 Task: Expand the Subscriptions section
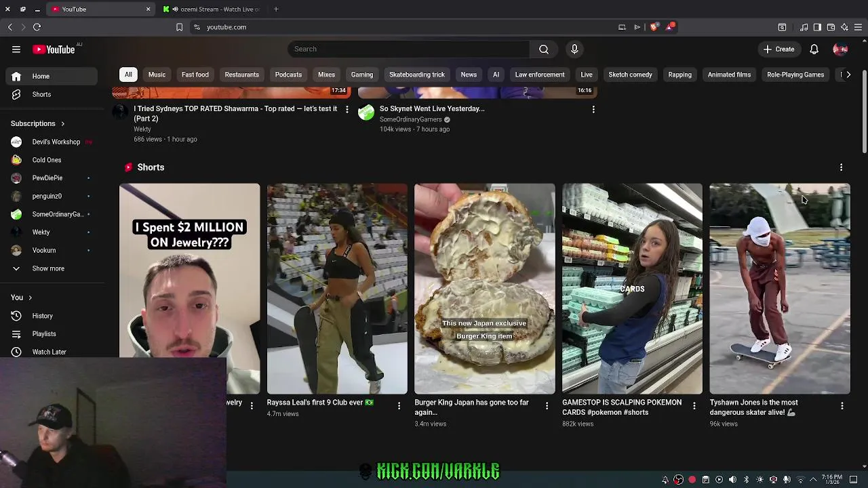click(x=38, y=124)
